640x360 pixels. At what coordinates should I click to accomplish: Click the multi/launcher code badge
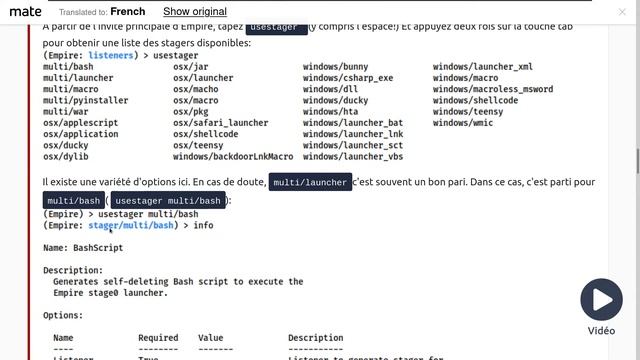(310, 182)
